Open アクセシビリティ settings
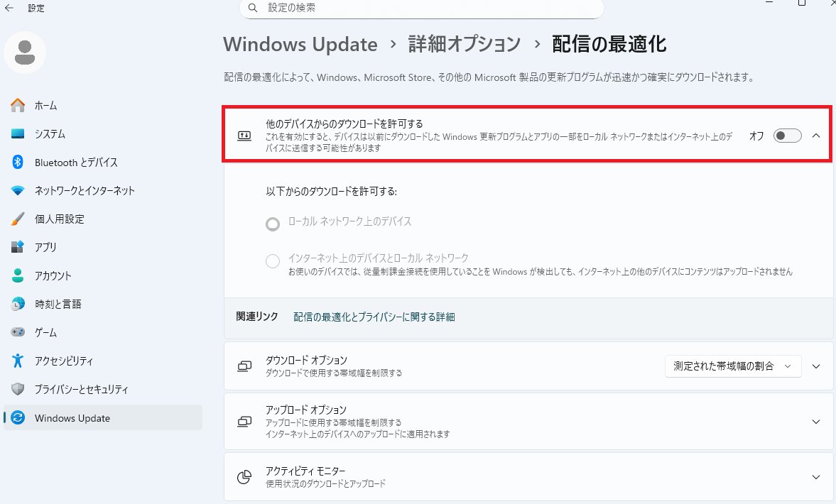The width and height of the screenshot is (836, 504). 103,361
